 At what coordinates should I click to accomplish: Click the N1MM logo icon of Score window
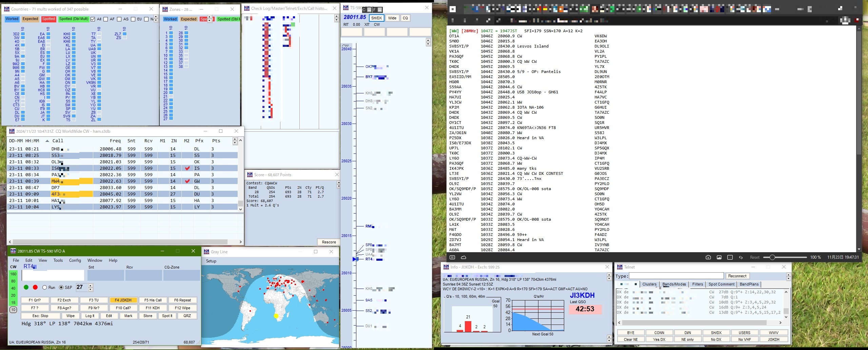click(250, 174)
